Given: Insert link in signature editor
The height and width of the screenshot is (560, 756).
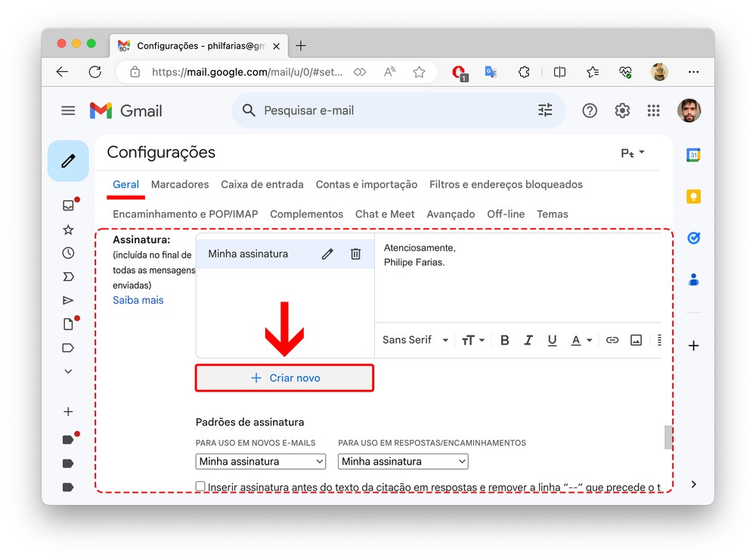Looking at the screenshot, I should point(612,340).
